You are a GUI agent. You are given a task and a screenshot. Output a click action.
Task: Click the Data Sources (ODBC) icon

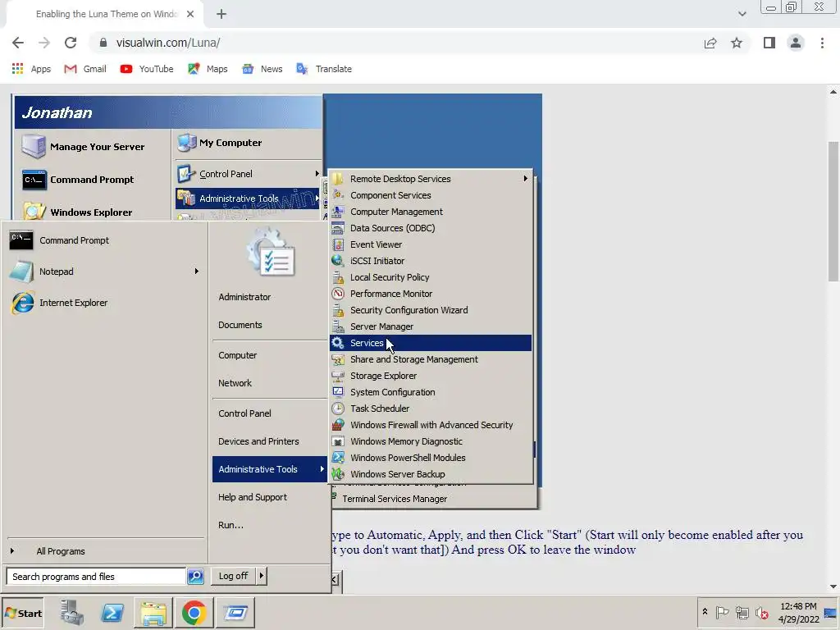pos(337,228)
